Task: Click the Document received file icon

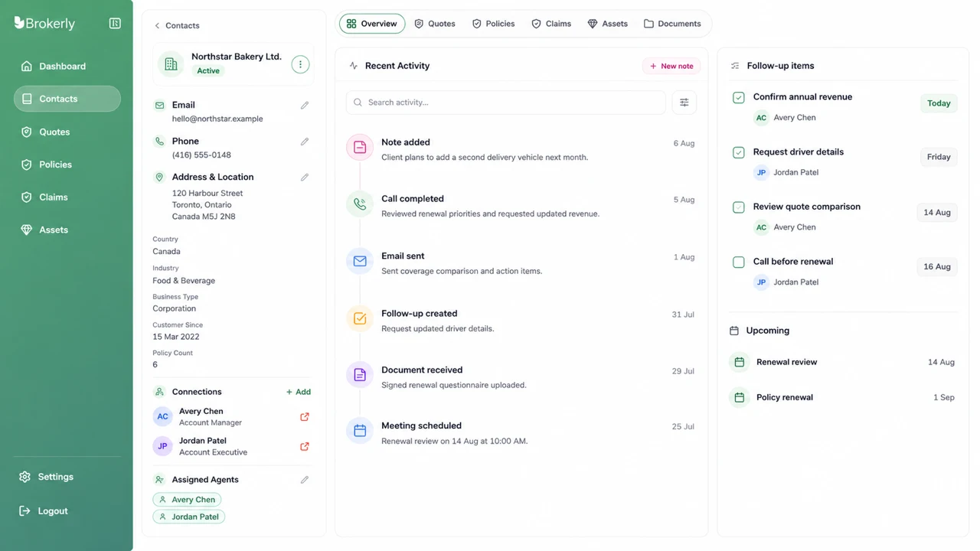Action: [x=360, y=375]
